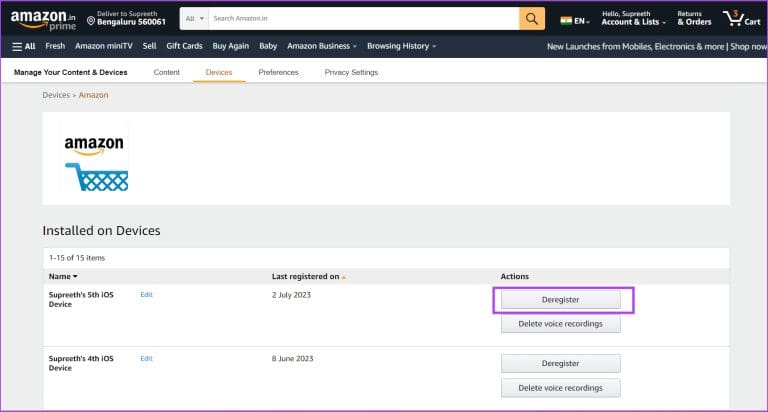Click Manage Your Content & Devices heading

pyautogui.click(x=71, y=72)
